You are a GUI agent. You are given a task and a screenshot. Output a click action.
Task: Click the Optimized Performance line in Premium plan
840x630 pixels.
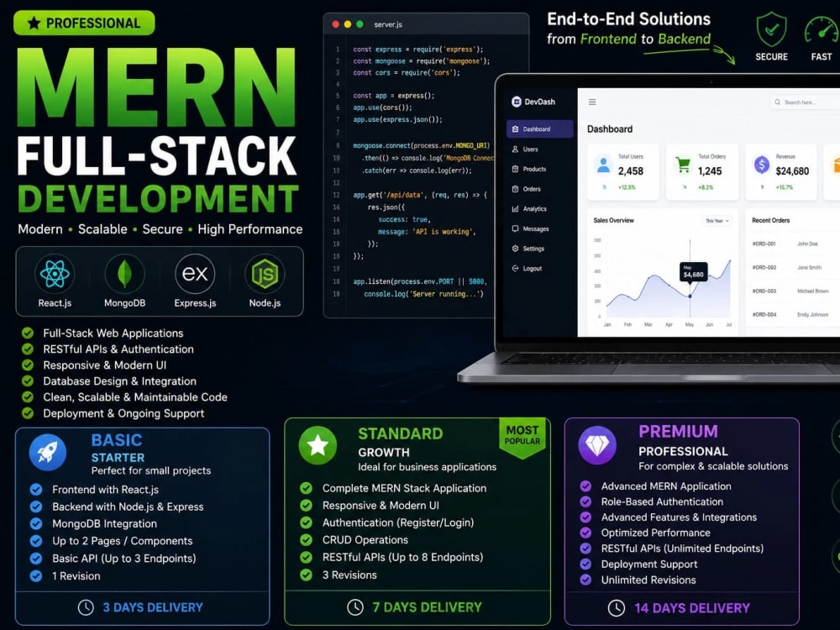(x=656, y=533)
